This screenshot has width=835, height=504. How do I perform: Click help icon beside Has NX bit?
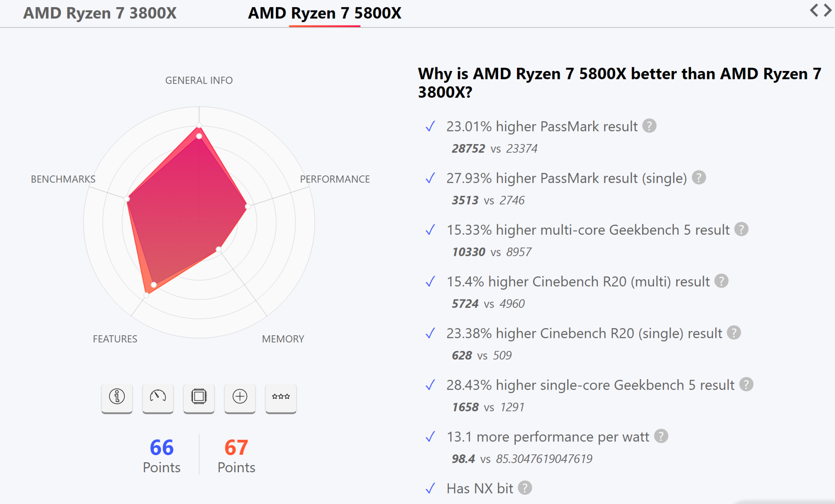525,488
